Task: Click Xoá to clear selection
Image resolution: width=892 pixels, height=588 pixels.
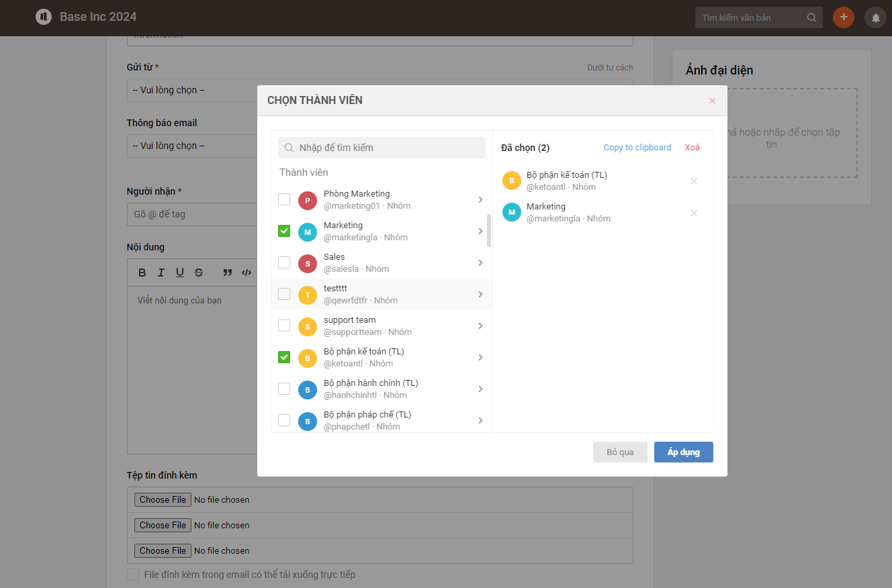Action: tap(693, 148)
